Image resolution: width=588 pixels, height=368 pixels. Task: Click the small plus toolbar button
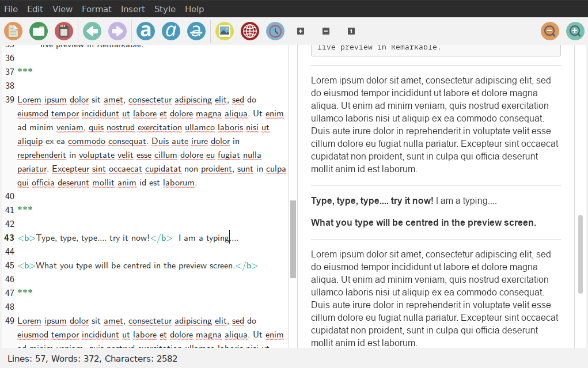tap(300, 31)
